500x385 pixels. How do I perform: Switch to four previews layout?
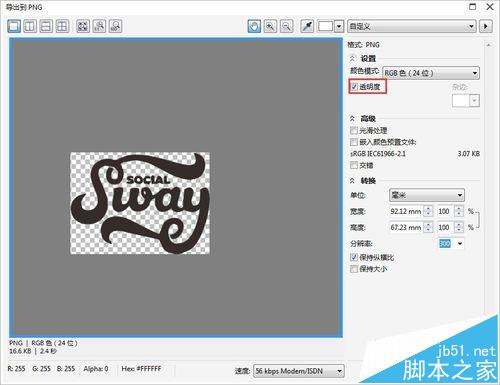pyautogui.click(x=62, y=26)
